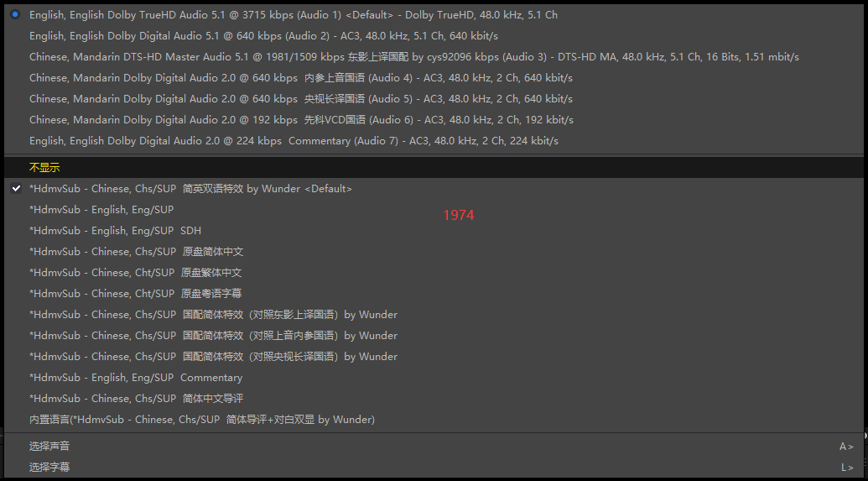Select the Mandarin DTS-HD Master Audio 5.1 track
The width and height of the screenshot is (868, 481).
point(413,57)
